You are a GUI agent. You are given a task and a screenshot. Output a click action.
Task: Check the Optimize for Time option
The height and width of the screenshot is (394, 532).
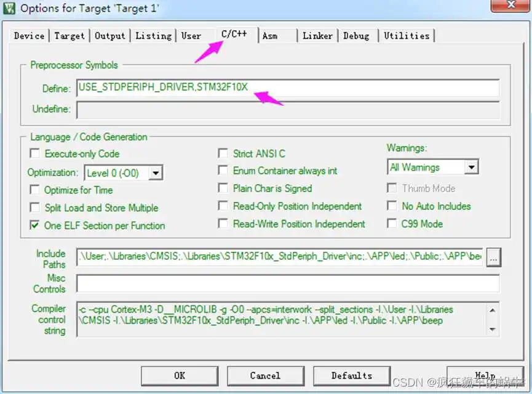coord(35,190)
